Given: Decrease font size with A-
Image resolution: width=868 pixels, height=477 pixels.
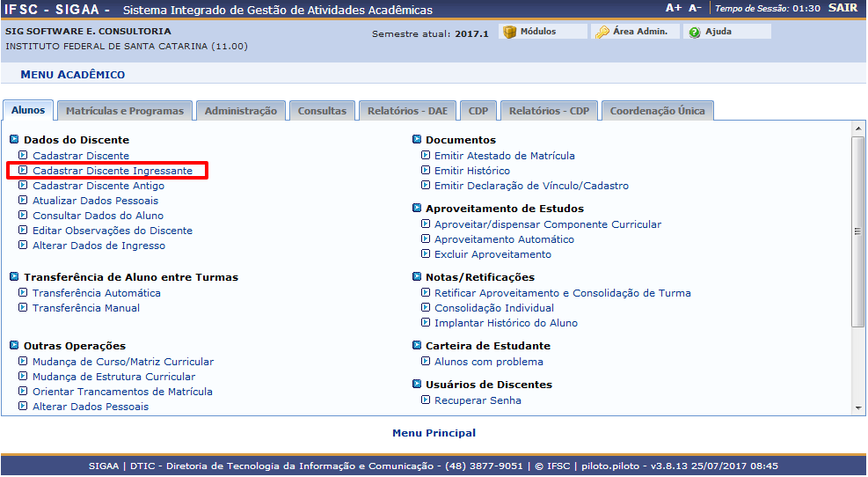Looking at the screenshot, I should [695, 8].
